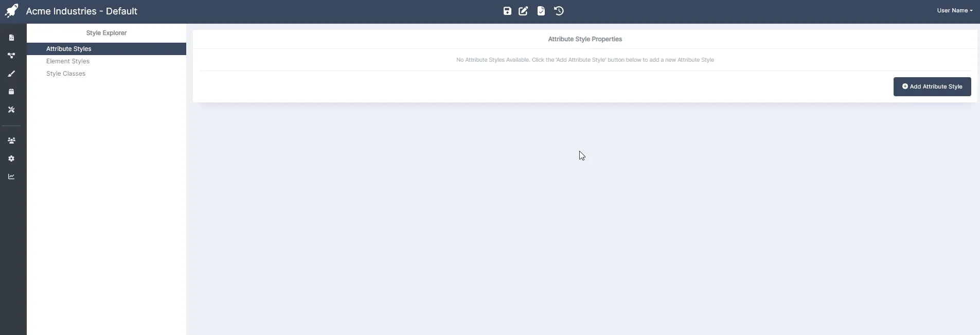The width and height of the screenshot is (980, 335).
Task: Open the flow diagram sidebar icon
Action: pyautogui.click(x=11, y=56)
